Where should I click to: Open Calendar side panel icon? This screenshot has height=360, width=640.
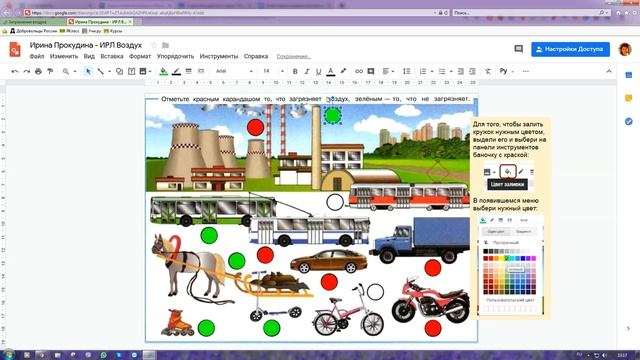coord(629,75)
